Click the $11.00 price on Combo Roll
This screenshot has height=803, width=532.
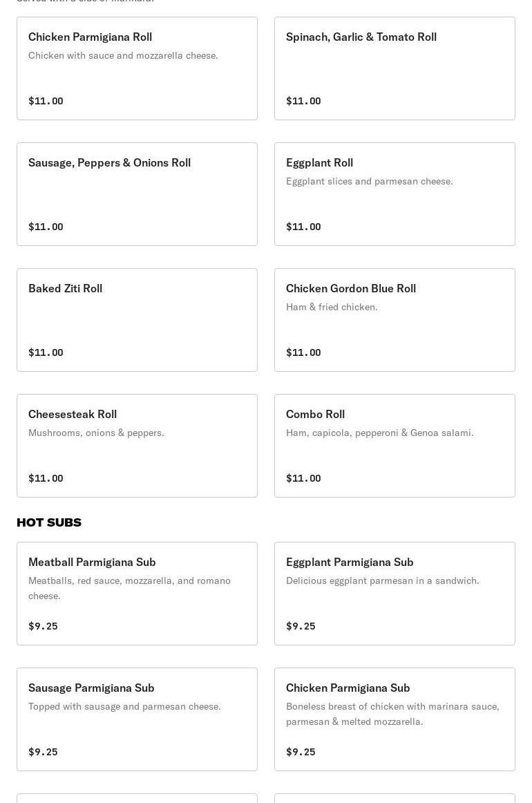(303, 478)
